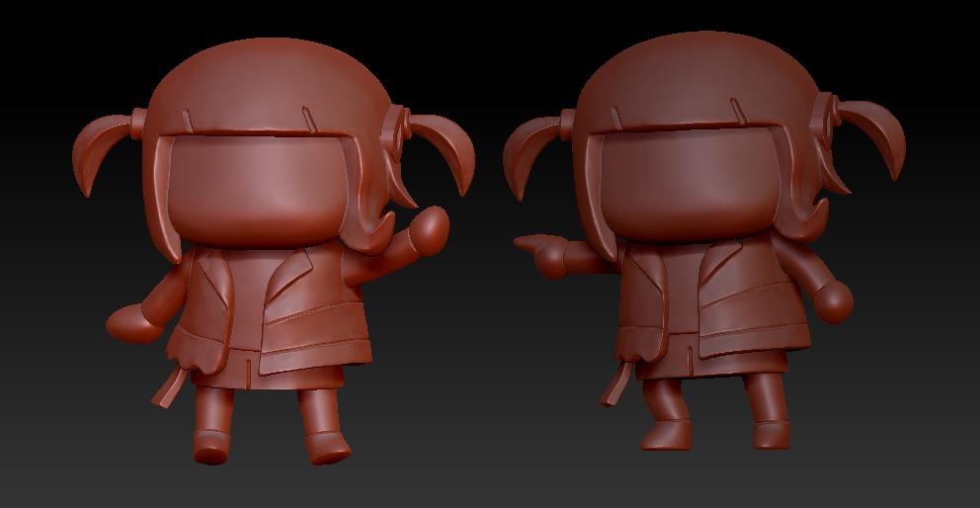Select the left figure's raised waving hand
Image resolution: width=980 pixels, height=508 pixels.
pos(428,230)
